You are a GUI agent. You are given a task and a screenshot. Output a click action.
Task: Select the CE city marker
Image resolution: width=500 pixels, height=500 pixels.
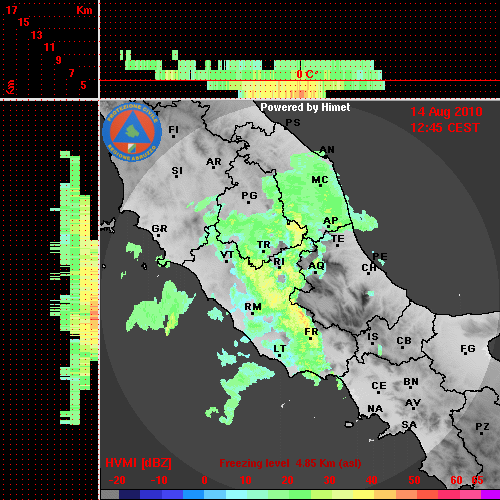(378, 392)
